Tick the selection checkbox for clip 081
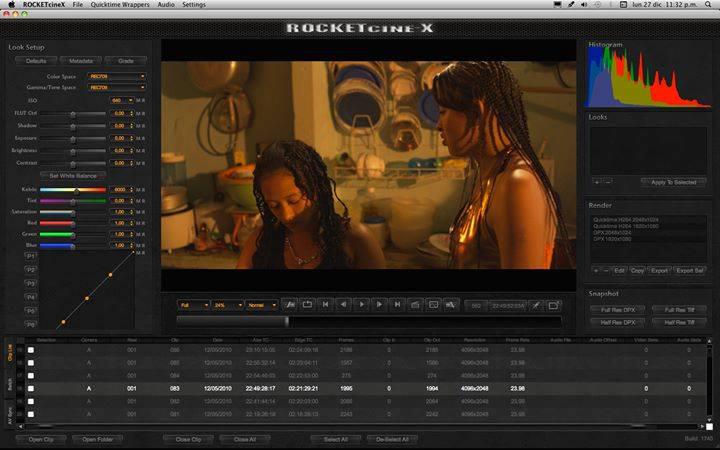Screen dimensions: 720x450 click(31, 413)
